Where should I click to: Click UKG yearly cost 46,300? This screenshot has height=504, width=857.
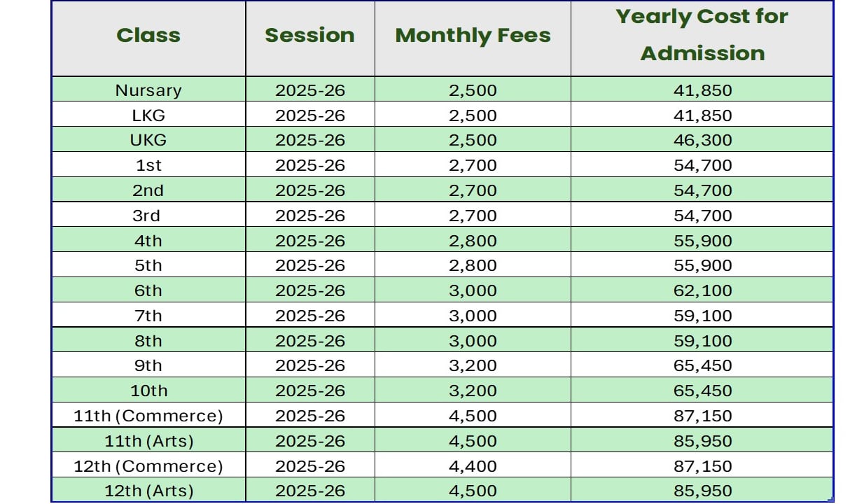(702, 140)
